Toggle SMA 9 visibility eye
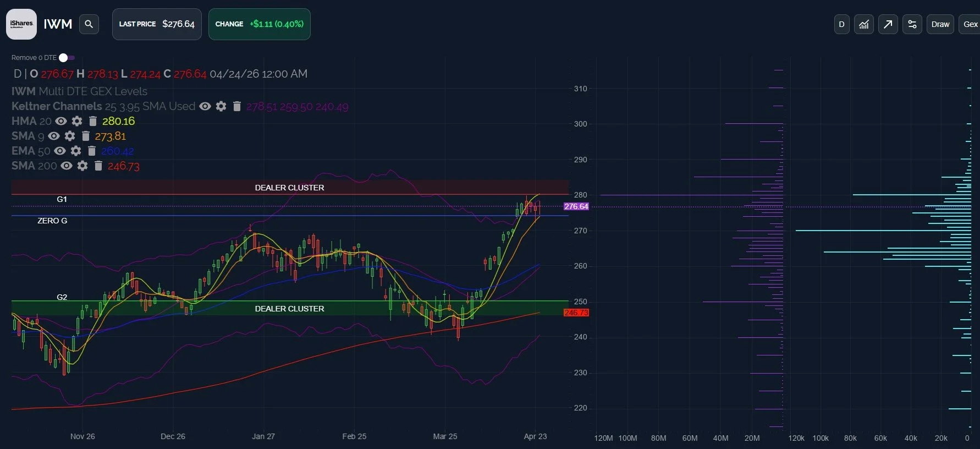This screenshot has width=980, height=449. [x=54, y=136]
